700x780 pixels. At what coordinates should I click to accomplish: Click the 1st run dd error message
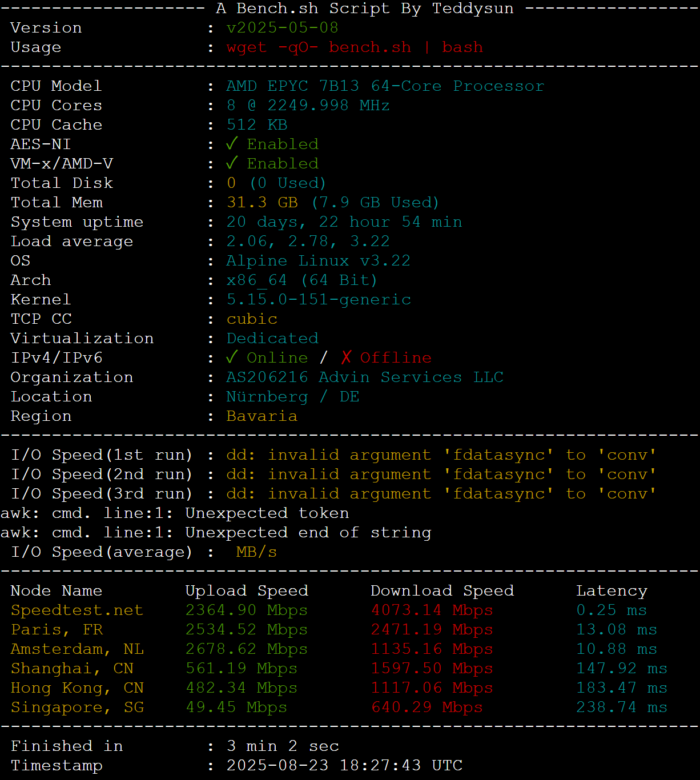(441, 455)
